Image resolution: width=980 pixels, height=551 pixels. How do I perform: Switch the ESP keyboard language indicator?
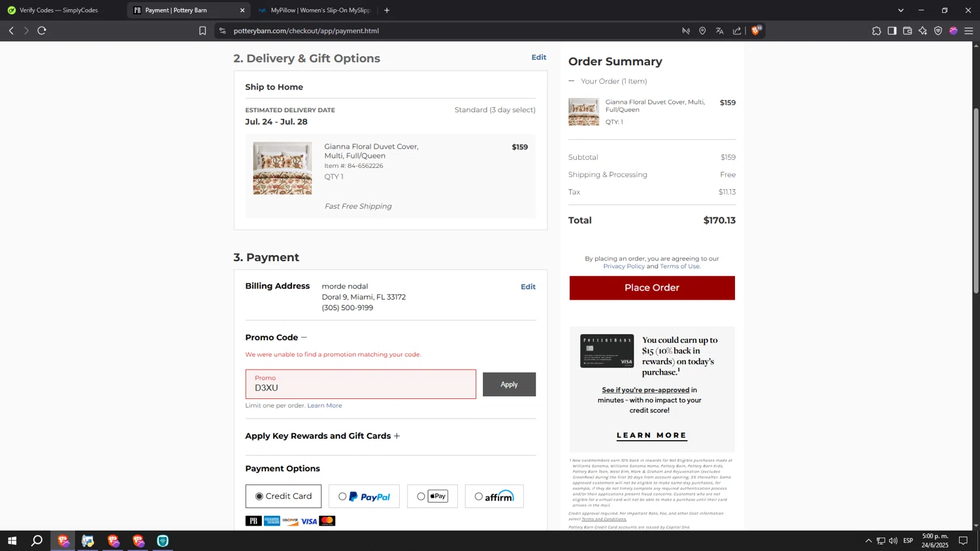tap(908, 541)
